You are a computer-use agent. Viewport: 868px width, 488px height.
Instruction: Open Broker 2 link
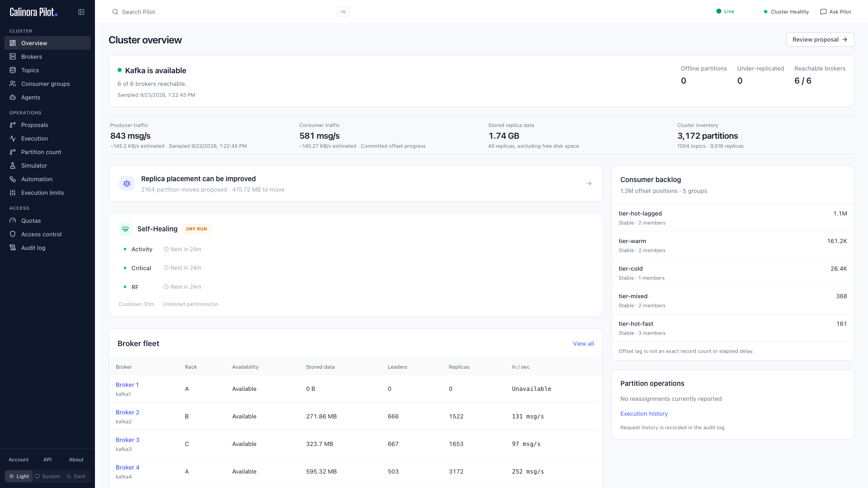[x=127, y=412]
